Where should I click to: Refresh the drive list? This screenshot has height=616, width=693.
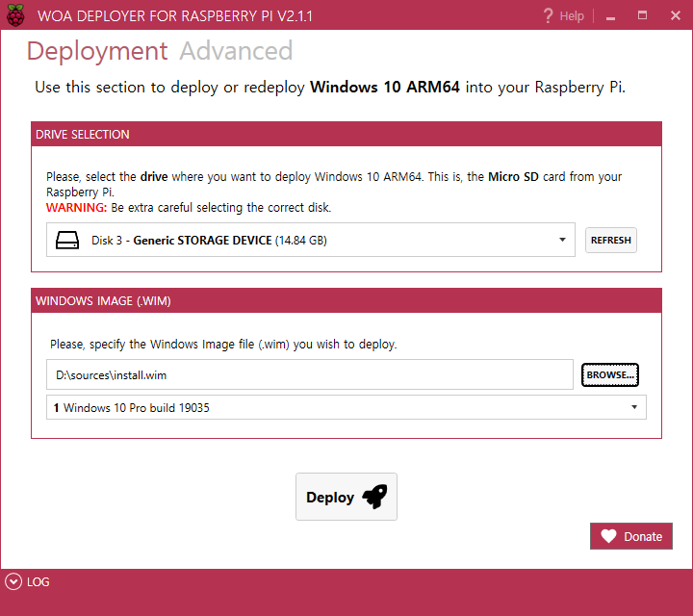[611, 240]
